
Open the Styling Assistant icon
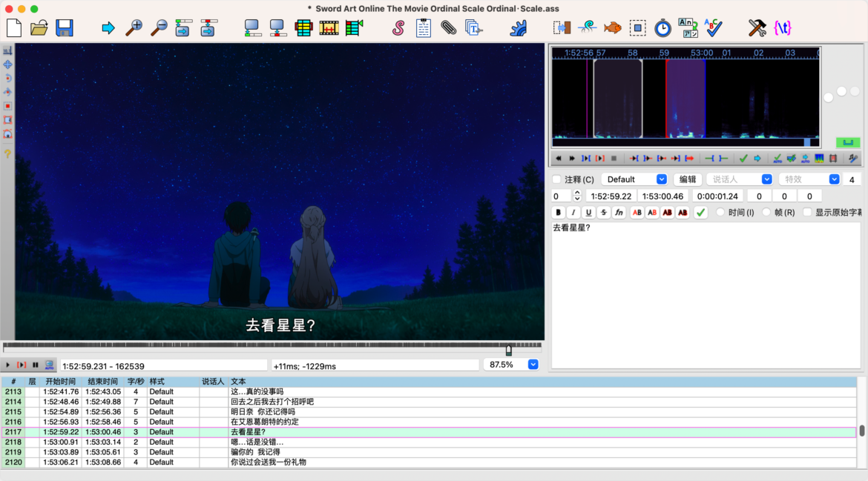coord(588,27)
